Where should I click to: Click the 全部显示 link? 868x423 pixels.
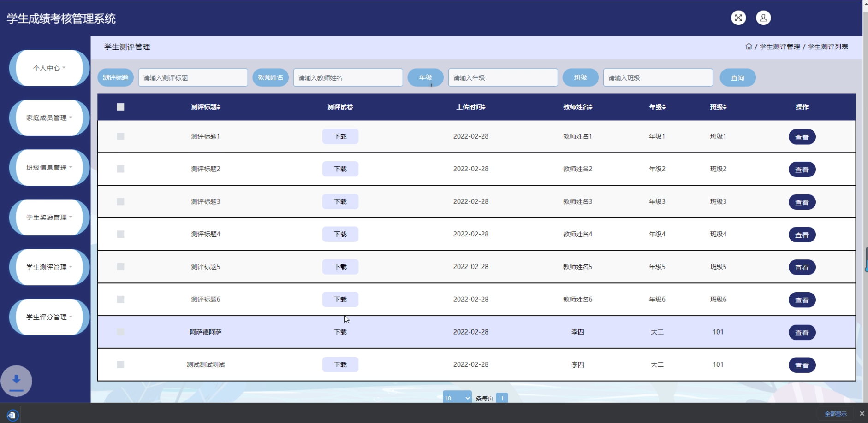pyautogui.click(x=836, y=414)
